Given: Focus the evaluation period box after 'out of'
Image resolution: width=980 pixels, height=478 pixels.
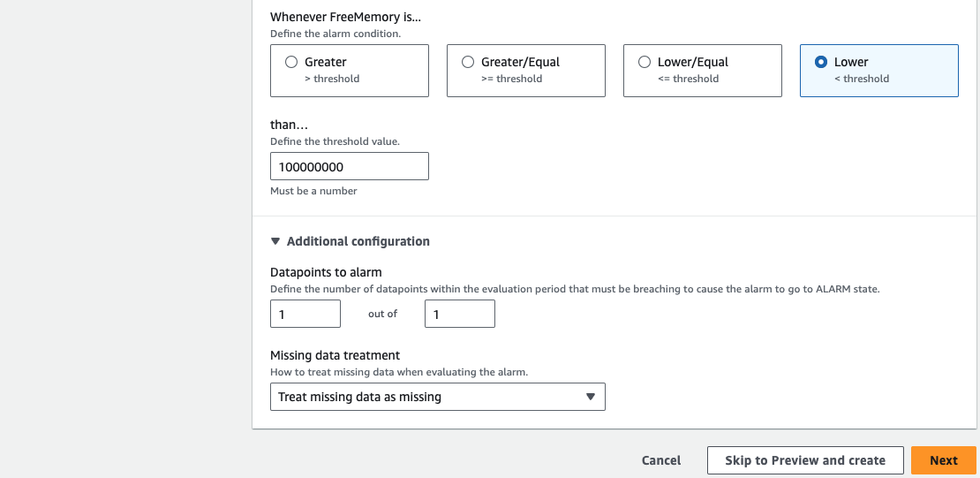Looking at the screenshot, I should pyautogui.click(x=460, y=314).
